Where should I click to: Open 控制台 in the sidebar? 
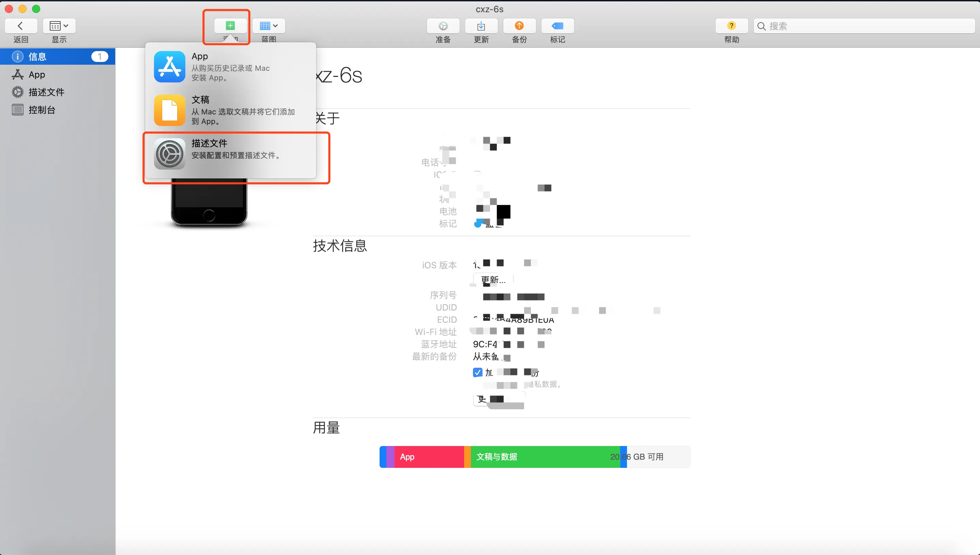click(42, 110)
